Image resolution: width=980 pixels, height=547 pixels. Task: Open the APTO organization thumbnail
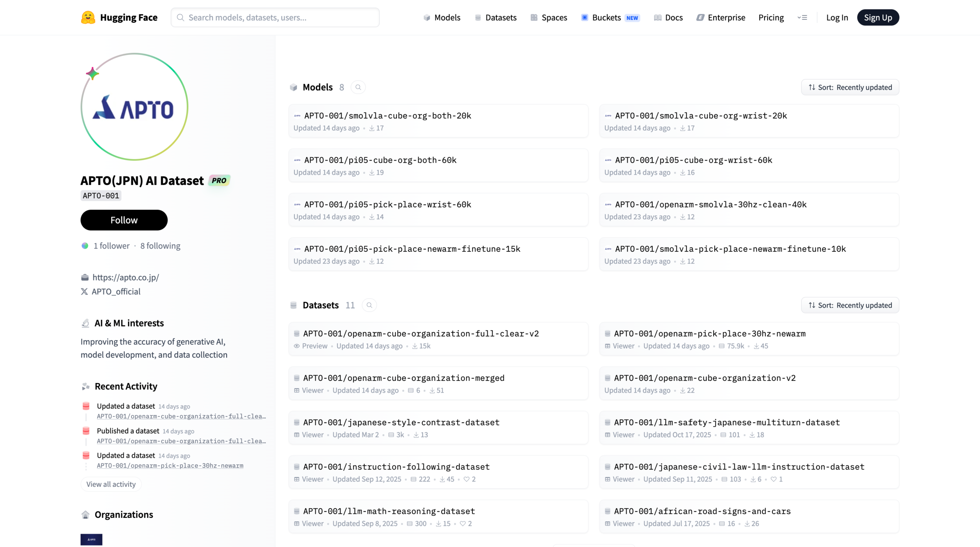(91, 539)
